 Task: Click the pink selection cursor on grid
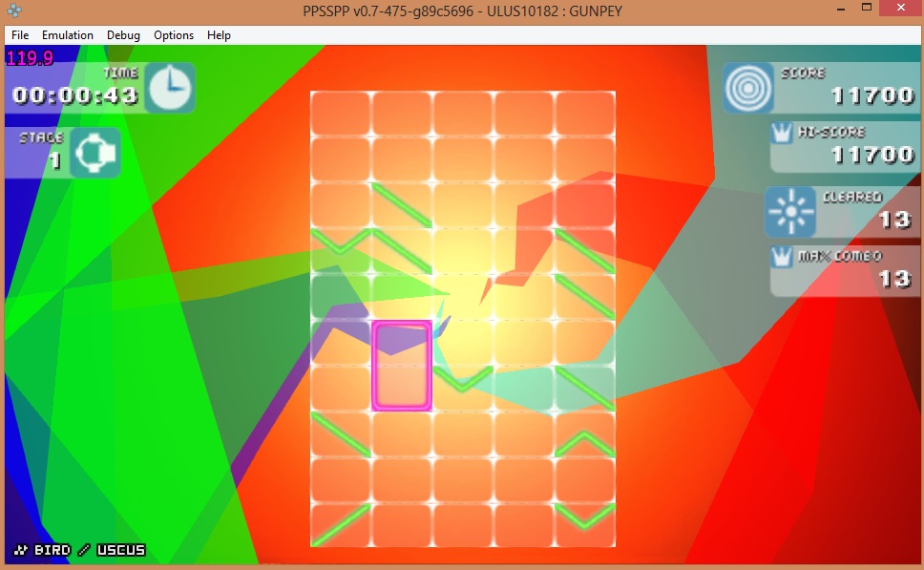402,366
